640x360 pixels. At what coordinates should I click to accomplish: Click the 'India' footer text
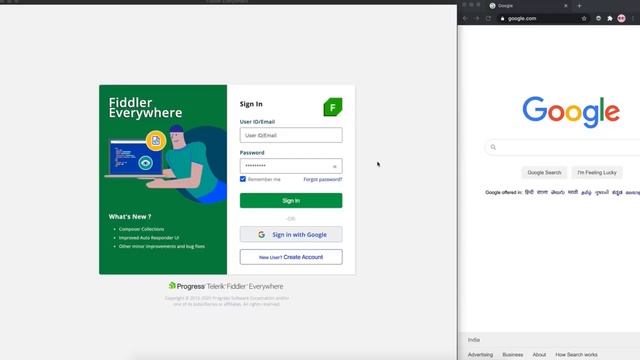(x=474, y=340)
